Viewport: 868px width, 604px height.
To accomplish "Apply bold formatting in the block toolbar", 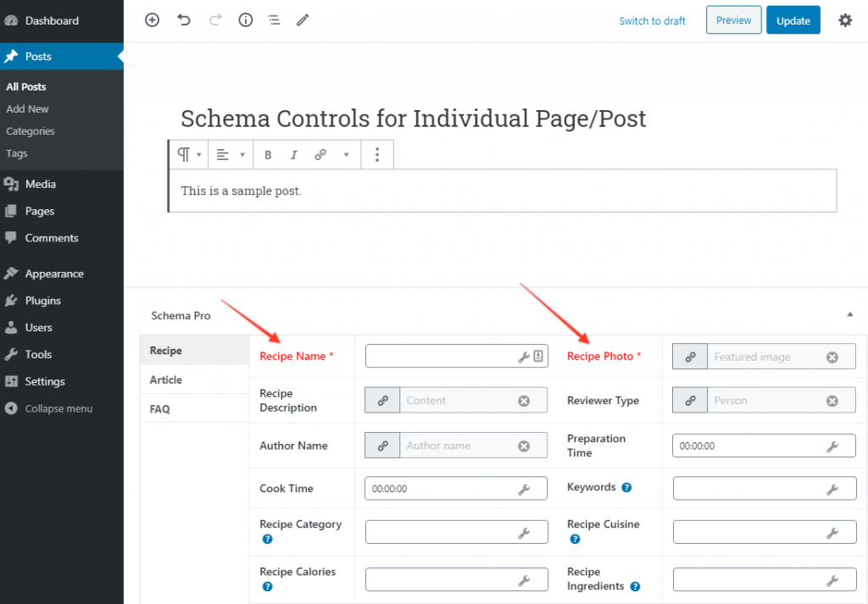I will pyautogui.click(x=268, y=155).
